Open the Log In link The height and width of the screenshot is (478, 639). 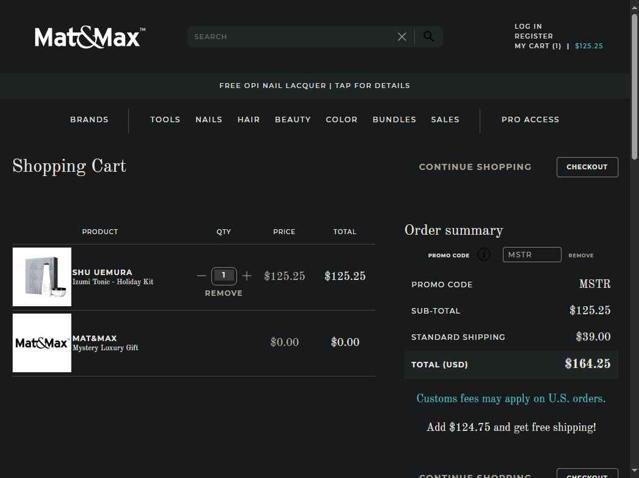528,26
